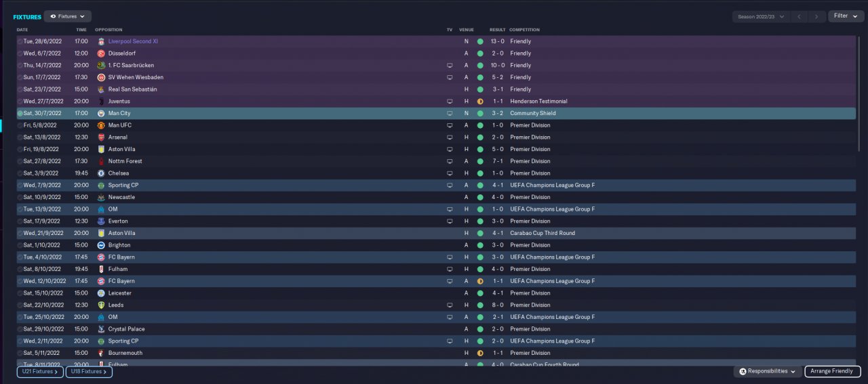Sort fixtures by the Date column header
The image size is (868, 384).
22,30
